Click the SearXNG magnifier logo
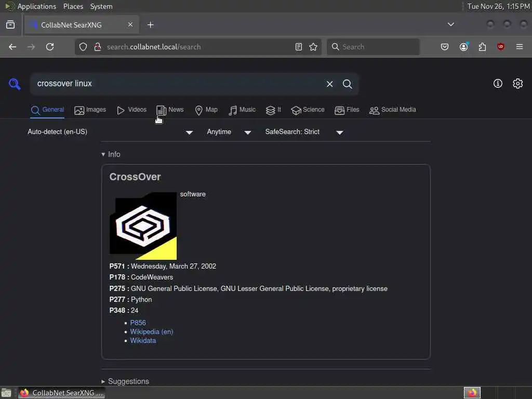This screenshot has width=532, height=399. point(15,84)
